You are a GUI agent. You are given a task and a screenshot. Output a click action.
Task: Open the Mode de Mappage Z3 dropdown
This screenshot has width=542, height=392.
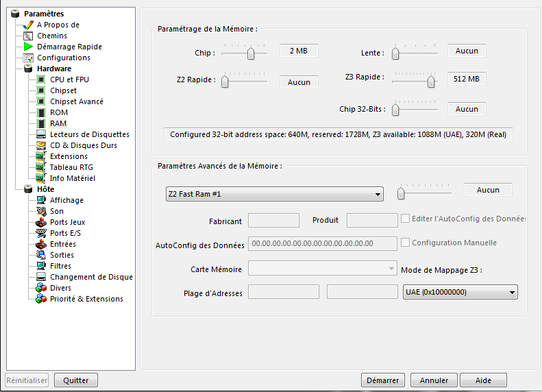tap(460, 293)
